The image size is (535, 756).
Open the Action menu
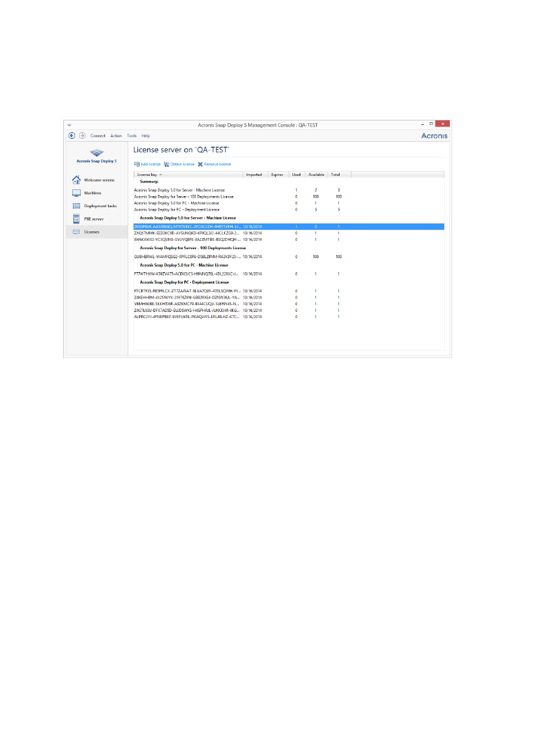[x=116, y=136]
